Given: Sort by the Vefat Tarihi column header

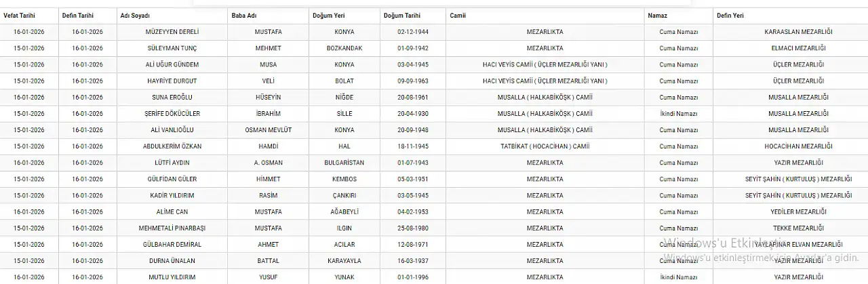Looking at the screenshot, I should click(19, 15).
